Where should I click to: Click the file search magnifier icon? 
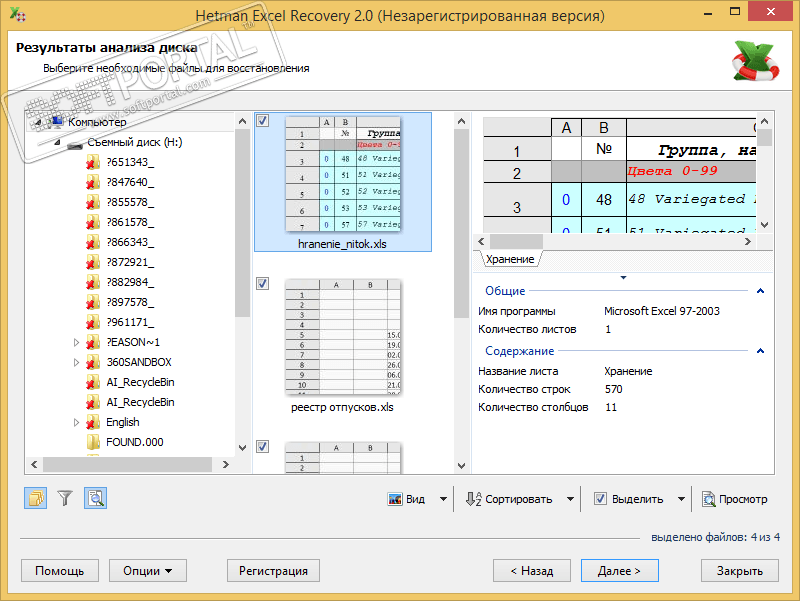[95, 498]
